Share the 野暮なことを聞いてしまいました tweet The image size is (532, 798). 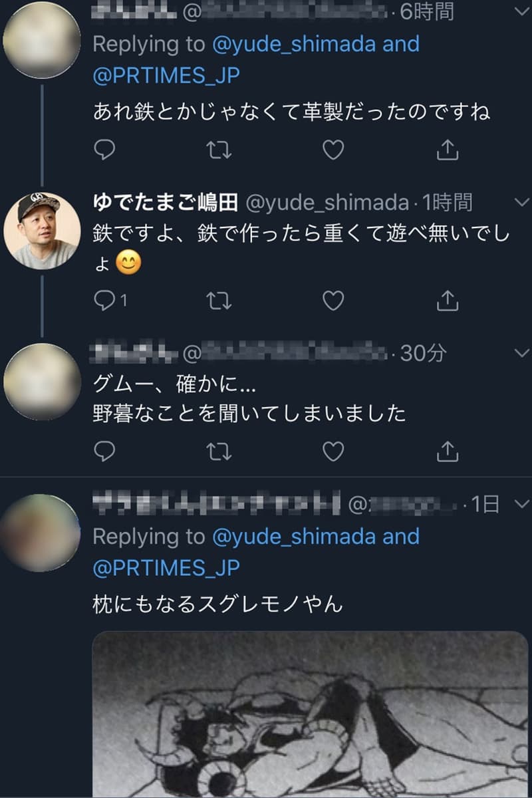tap(448, 452)
